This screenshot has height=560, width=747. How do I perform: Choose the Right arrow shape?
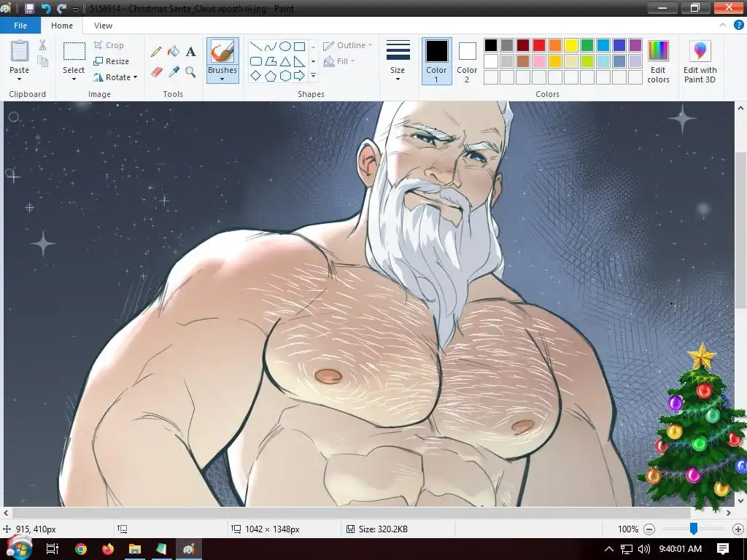tap(299, 75)
